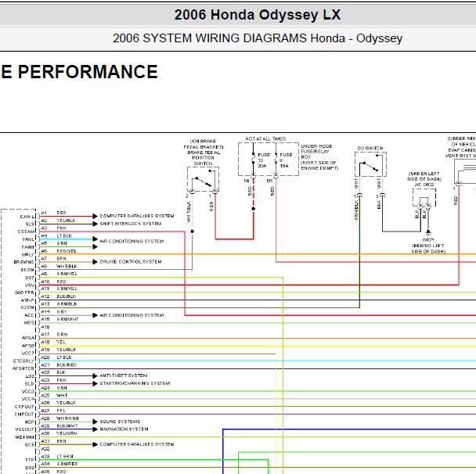Click the 'BLU/RED' wire color label

click(x=67, y=365)
